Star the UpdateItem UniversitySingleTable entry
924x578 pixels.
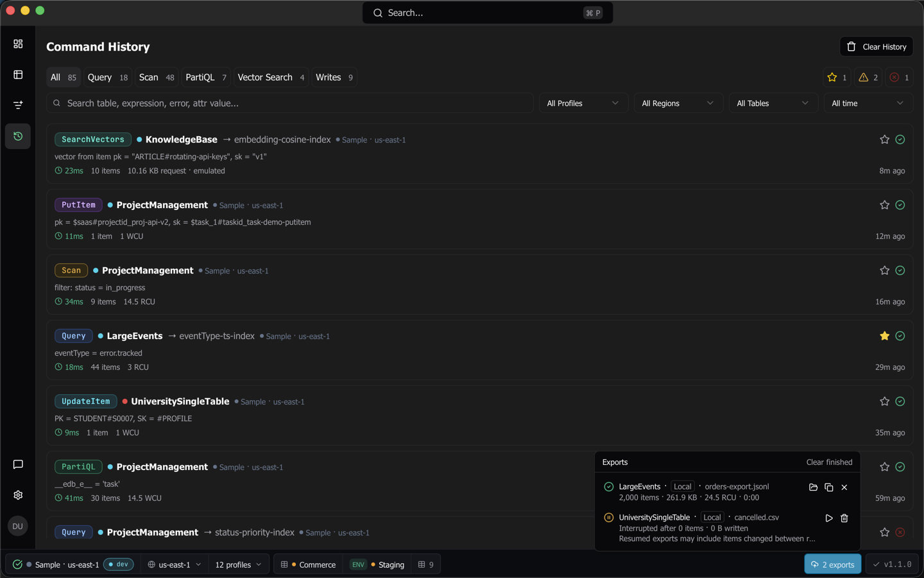[884, 401]
